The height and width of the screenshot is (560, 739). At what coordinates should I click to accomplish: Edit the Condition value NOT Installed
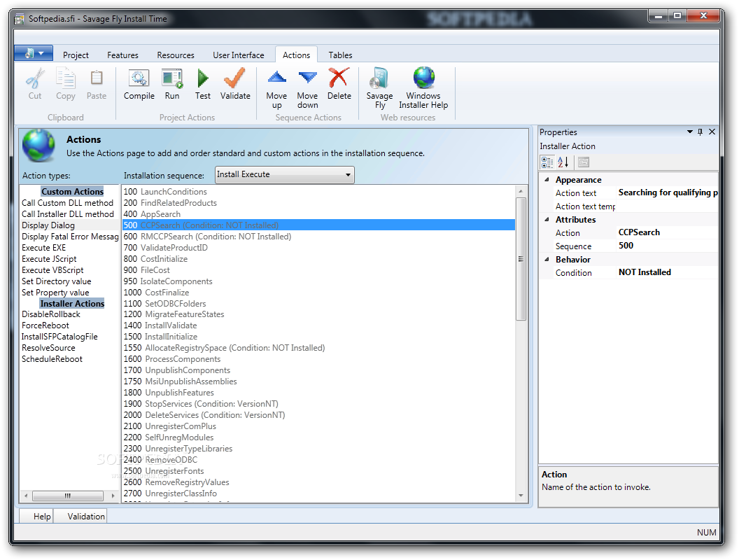(x=666, y=272)
